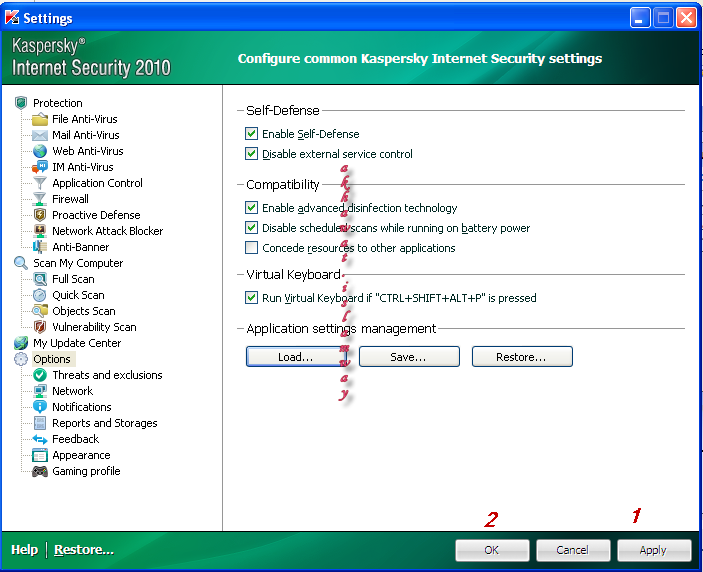Click the Quick Scan clock icon

[40, 295]
